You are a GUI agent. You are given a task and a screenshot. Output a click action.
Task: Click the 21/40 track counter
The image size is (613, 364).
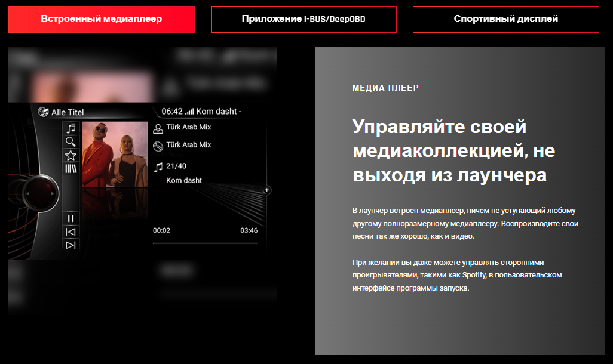tap(176, 166)
